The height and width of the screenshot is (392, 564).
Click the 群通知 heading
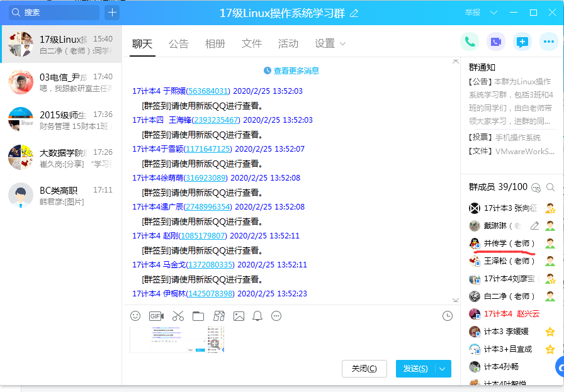point(482,67)
